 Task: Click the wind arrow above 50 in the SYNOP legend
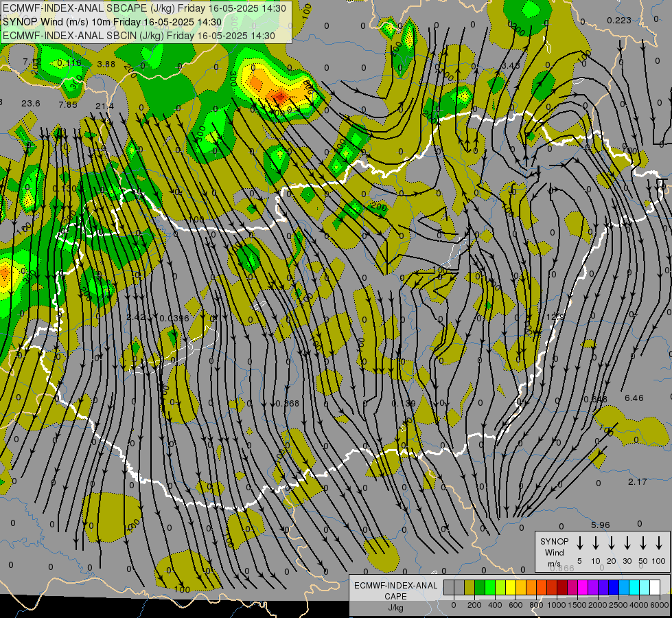(643, 543)
